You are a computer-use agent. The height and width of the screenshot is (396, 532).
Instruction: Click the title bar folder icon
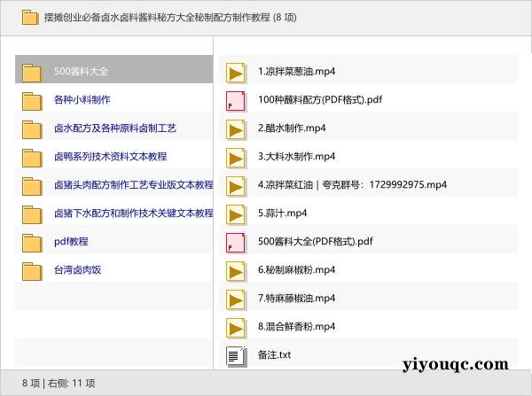click(29, 17)
